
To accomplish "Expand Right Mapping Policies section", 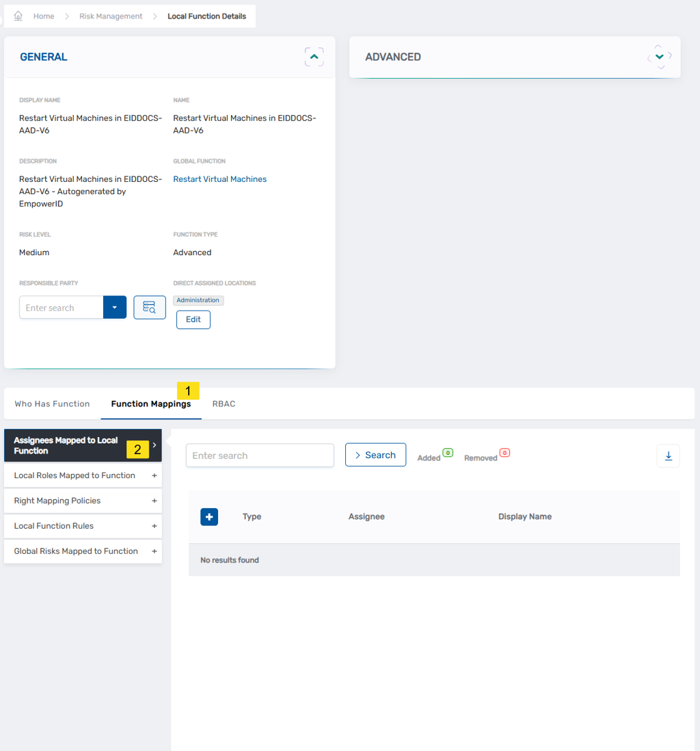I will coord(83,501).
